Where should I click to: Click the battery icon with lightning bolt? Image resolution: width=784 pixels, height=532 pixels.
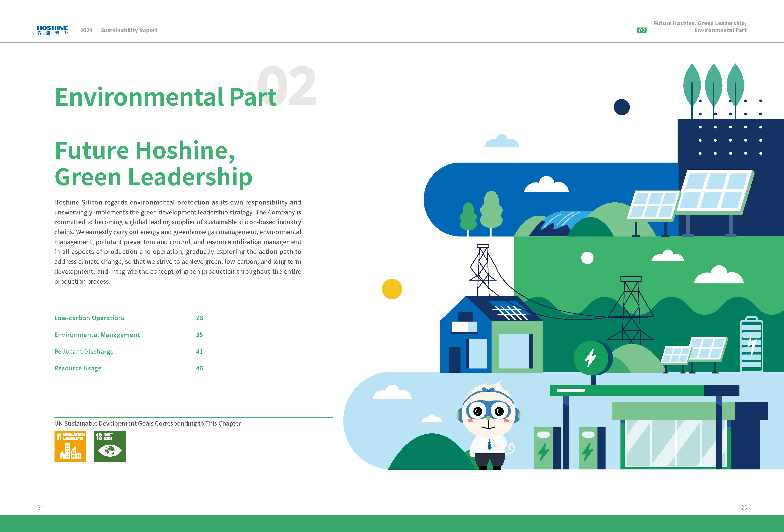(x=751, y=344)
